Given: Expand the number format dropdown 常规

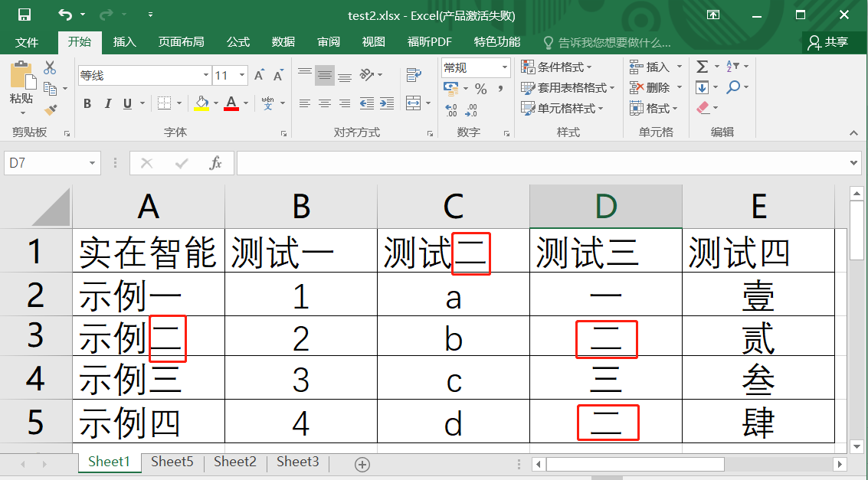Looking at the screenshot, I should (x=504, y=68).
